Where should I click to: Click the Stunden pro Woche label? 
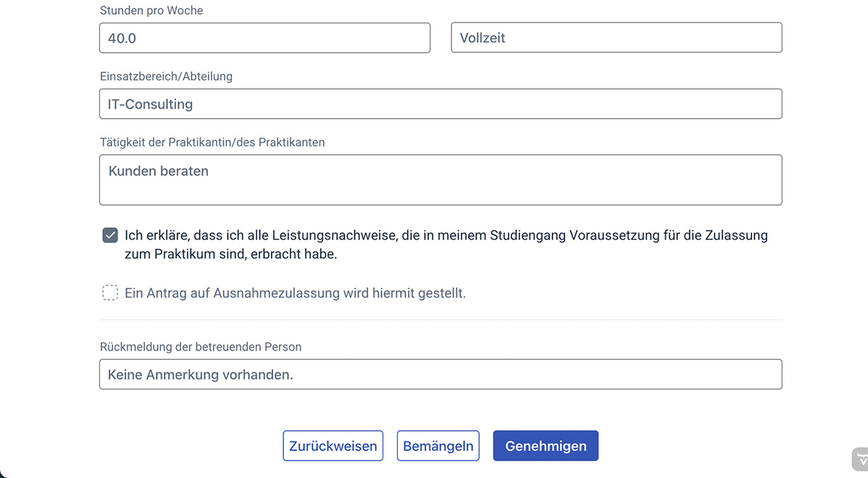pos(151,10)
